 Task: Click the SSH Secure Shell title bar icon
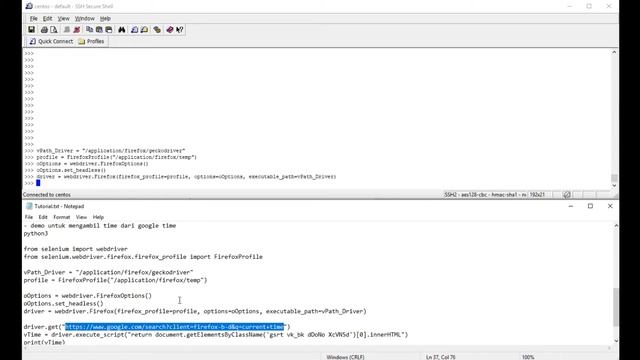point(29,6)
